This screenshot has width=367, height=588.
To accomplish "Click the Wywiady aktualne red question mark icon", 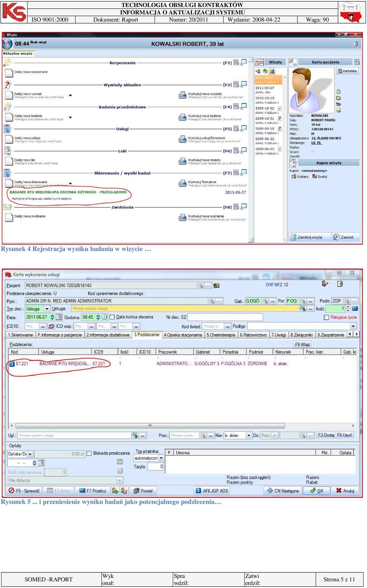I will point(7,85).
